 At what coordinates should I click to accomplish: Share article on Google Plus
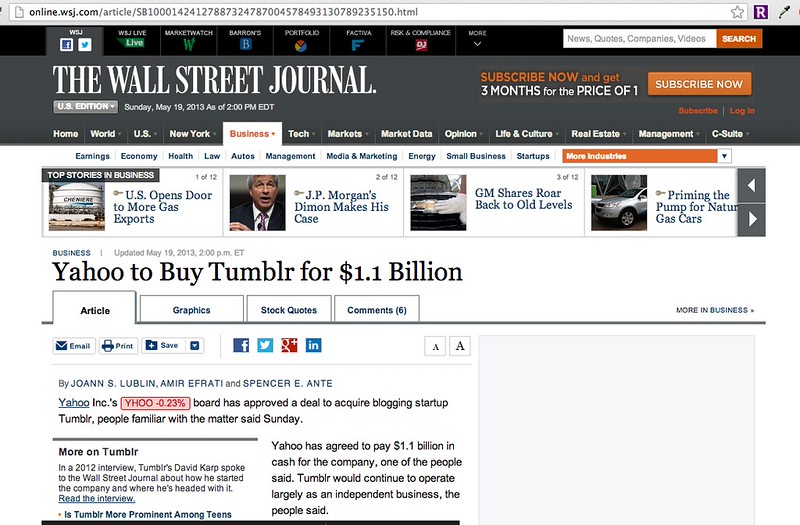click(x=289, y=345)
